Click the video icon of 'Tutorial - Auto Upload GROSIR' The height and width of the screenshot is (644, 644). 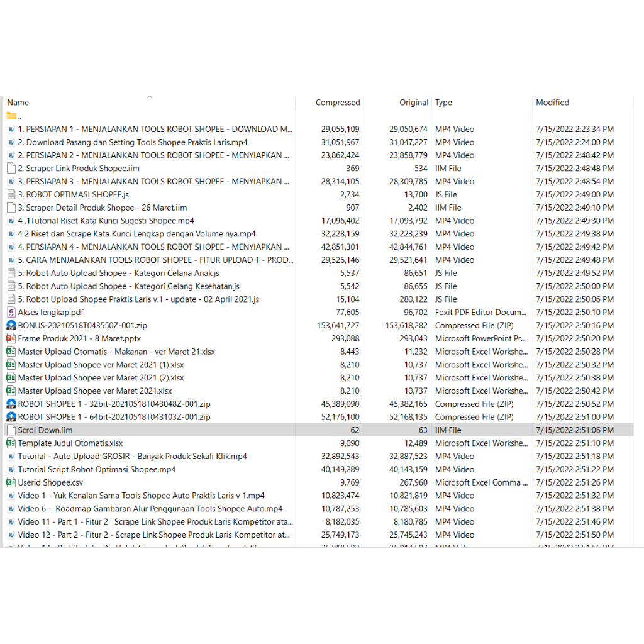(x=11, y=457)
